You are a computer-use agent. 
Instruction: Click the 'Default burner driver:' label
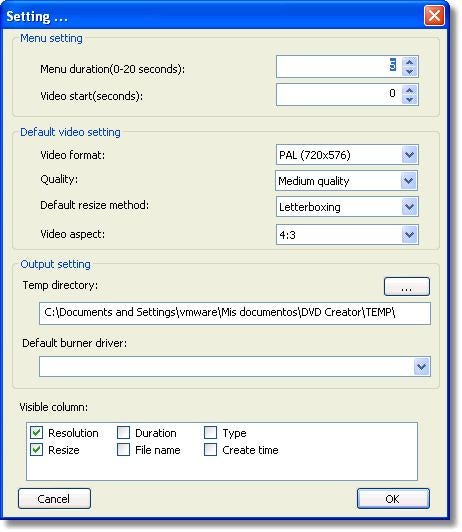pyautogui.click(x=75, y=343)
